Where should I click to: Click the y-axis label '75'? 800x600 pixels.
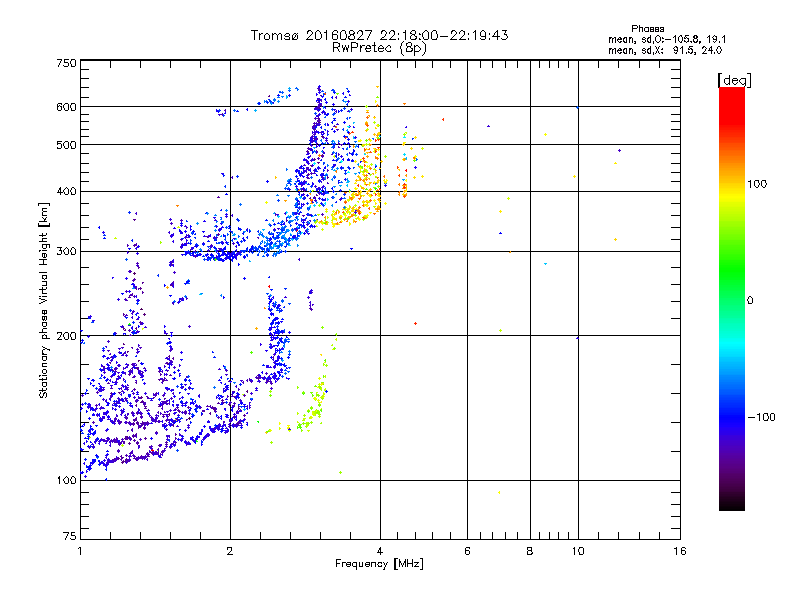coord(70,536)
